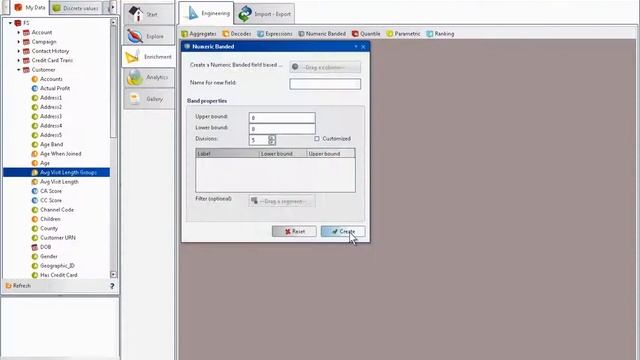Select the Gender field
640x360 pixels.
coord(49,256)
